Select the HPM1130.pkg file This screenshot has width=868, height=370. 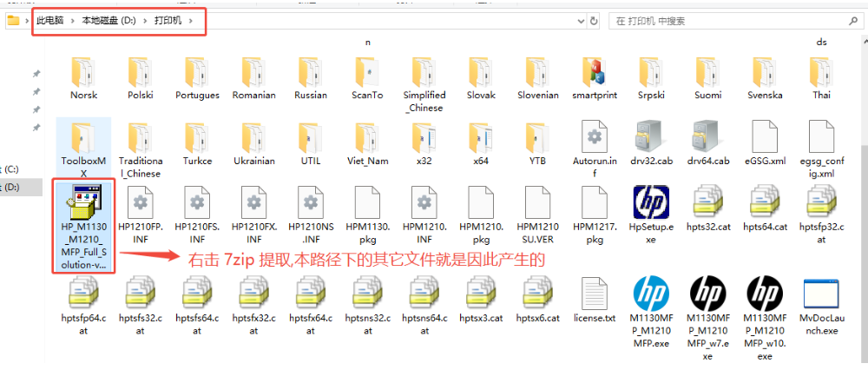click(367, 215)
